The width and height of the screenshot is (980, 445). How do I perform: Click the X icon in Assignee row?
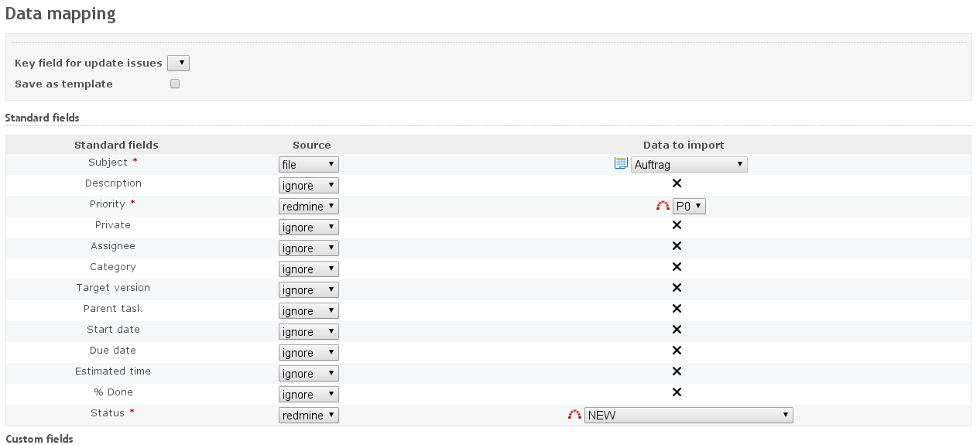(677, 246)
